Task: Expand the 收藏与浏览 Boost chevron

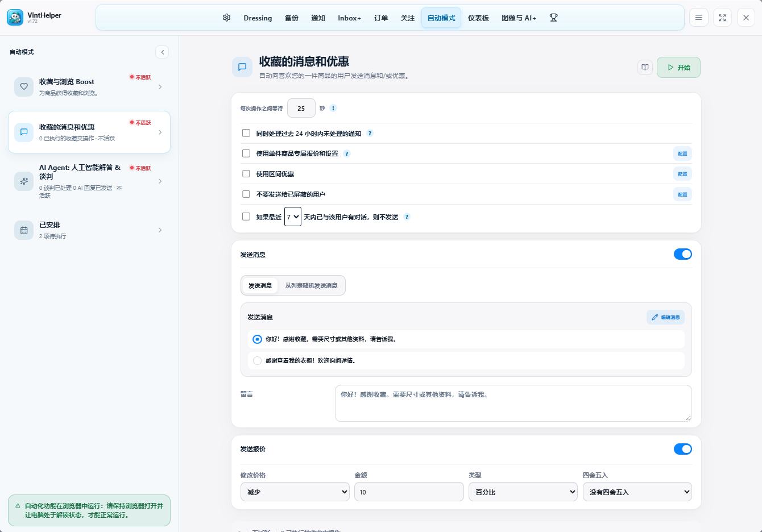Action: click(160, 87)
